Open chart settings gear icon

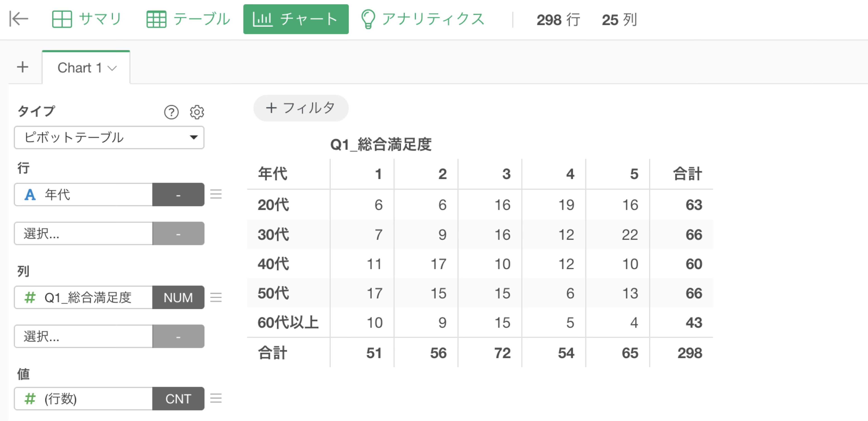tap(197, 112)
